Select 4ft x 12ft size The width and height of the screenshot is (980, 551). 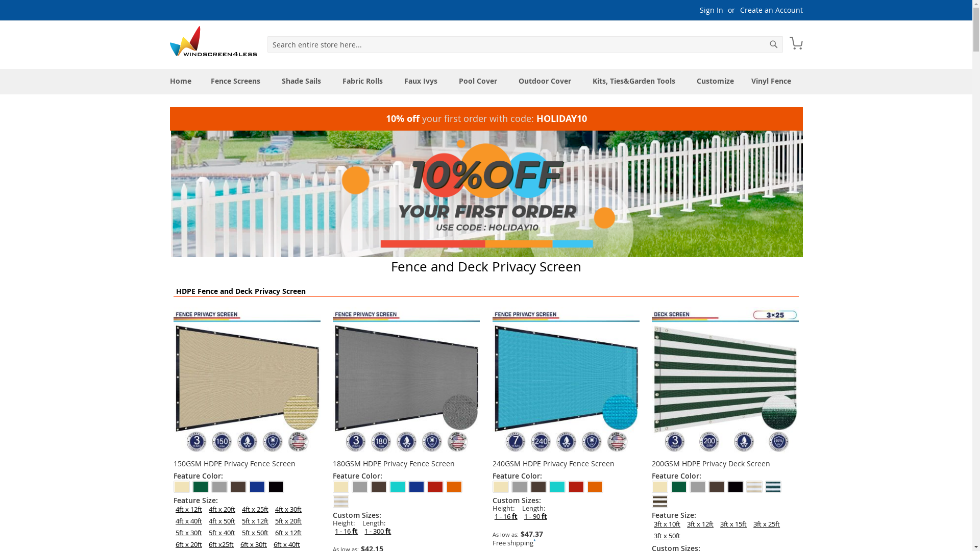189,509
